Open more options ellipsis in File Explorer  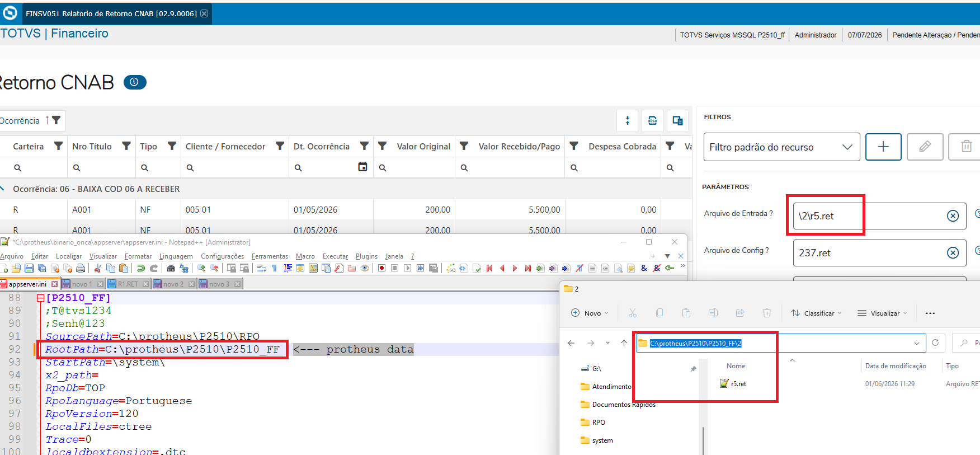930,313
